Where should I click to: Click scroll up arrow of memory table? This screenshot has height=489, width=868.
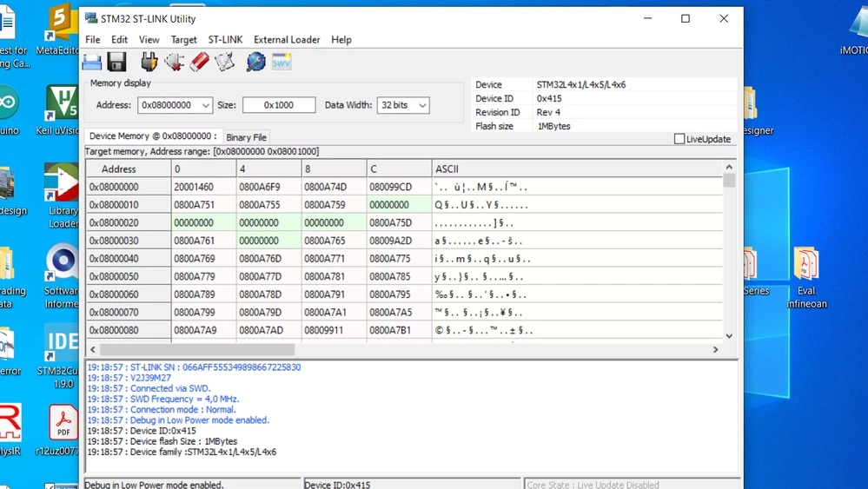pyautogui.click(x=729, y=167)
